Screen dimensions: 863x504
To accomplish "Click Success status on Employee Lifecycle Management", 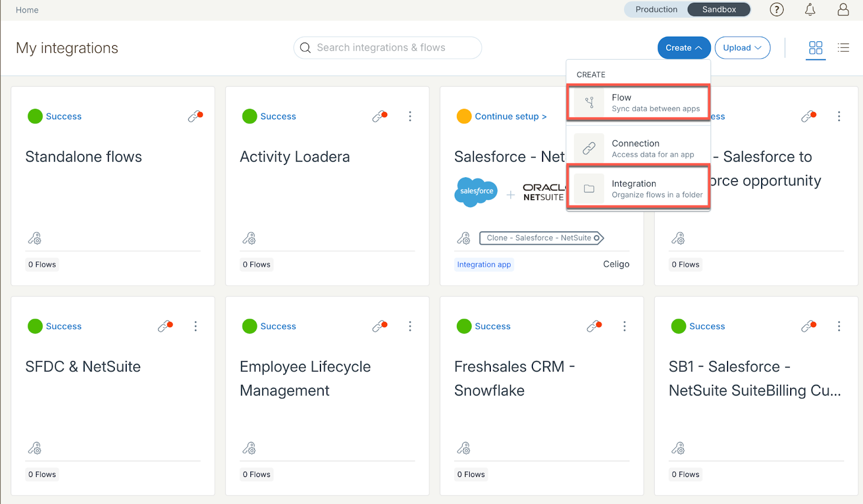I will pos(278,326).
